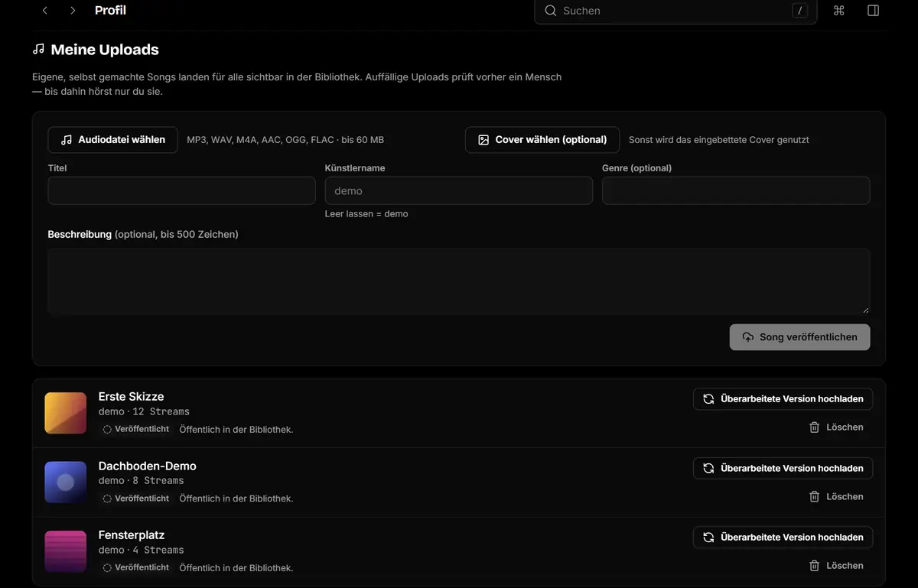This screenshot has width=918, height=588.
Task: Click into the Beschreibung text area
Action: pos(459,281)
